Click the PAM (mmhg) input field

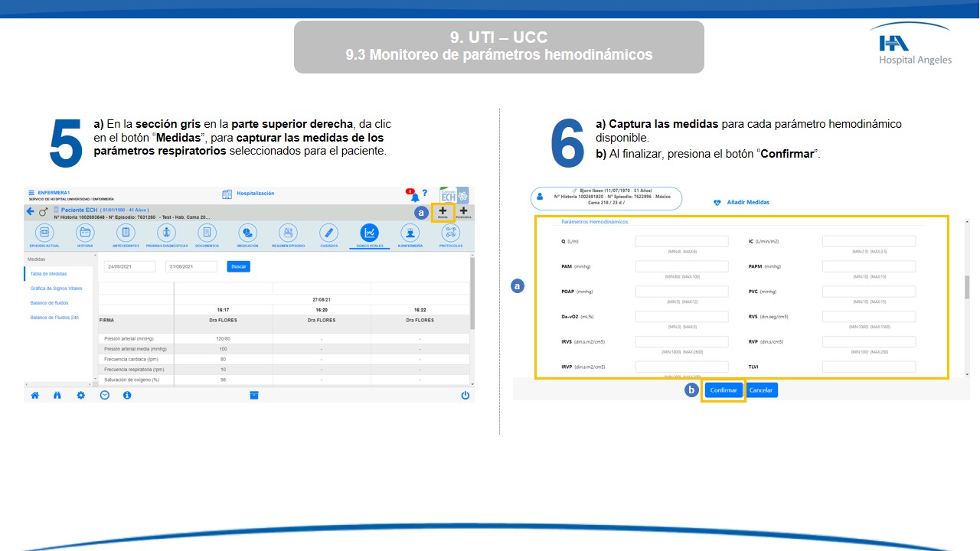point(681,267)
